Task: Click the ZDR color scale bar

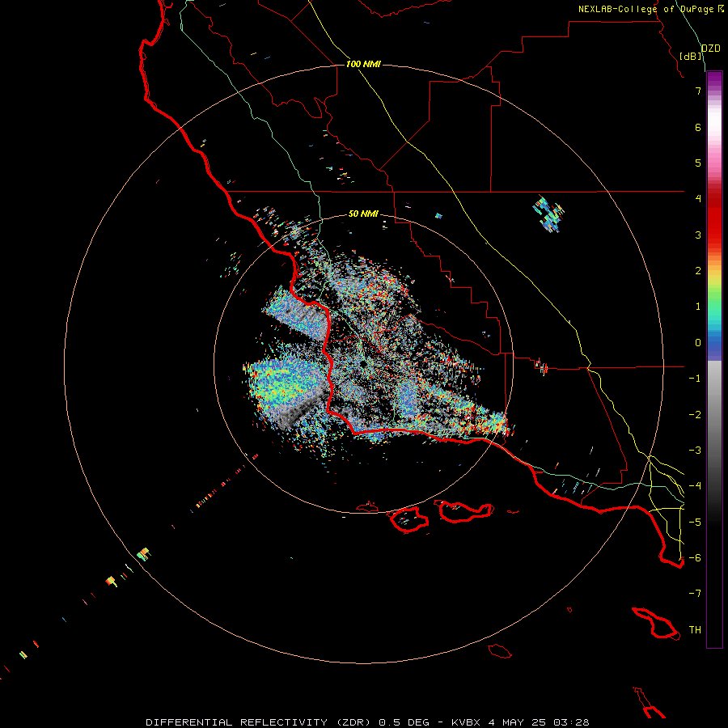Action: [x=714, y=360]
